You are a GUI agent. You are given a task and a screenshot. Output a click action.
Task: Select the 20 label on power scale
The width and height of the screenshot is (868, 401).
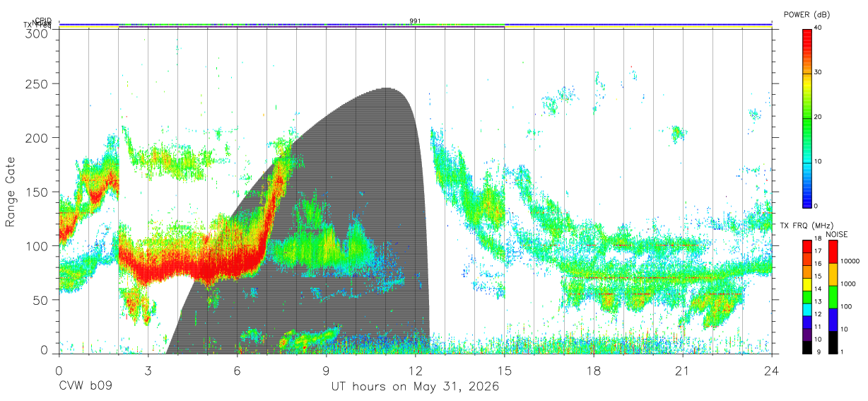[819, 117]
